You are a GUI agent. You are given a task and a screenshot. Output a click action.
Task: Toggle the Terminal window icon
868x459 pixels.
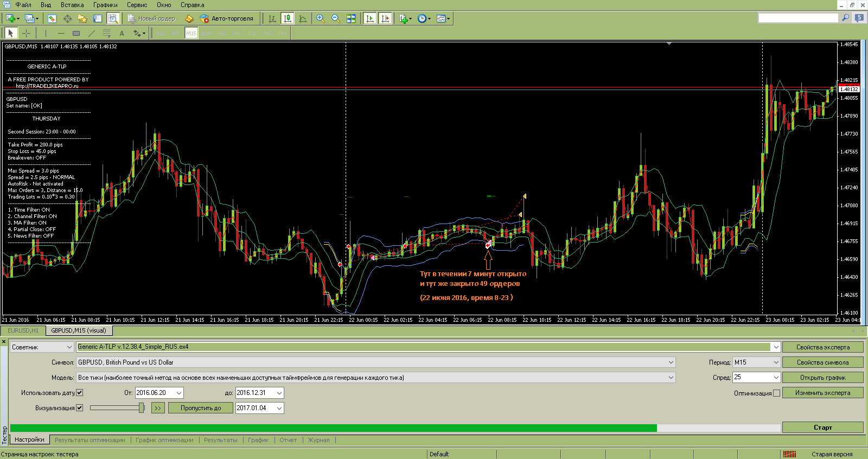click(x=98, y=18)
